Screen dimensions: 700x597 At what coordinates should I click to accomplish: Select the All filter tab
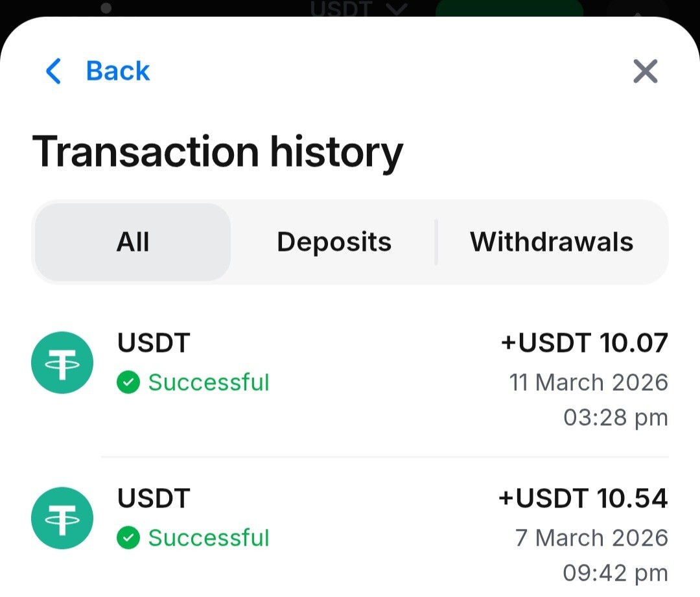[x=133, y=242]
